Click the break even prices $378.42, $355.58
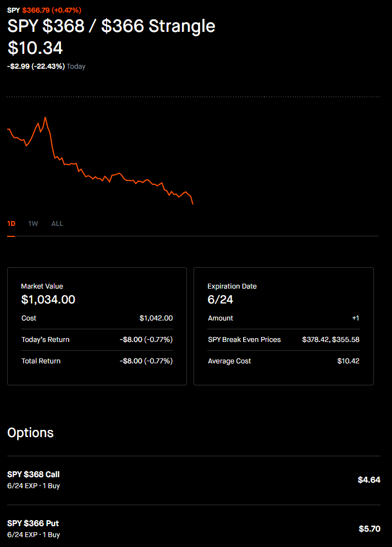 coord(330,339)
